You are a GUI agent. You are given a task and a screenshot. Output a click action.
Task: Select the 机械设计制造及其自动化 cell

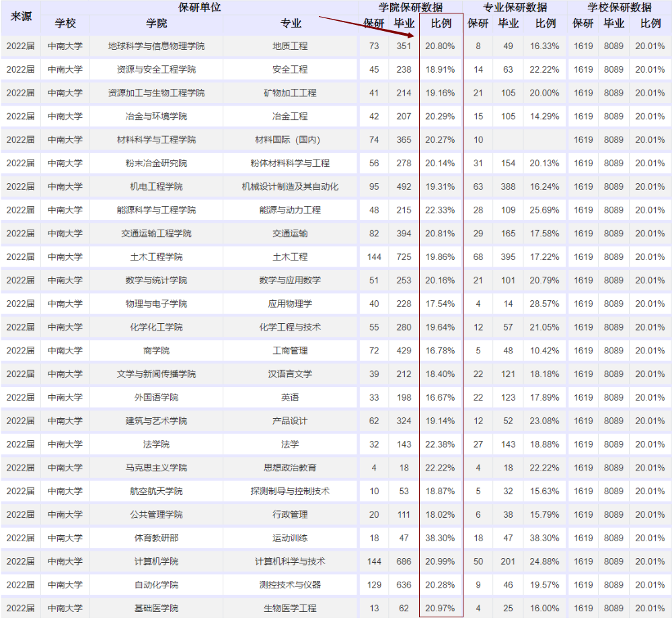click(x=290, y=186)
